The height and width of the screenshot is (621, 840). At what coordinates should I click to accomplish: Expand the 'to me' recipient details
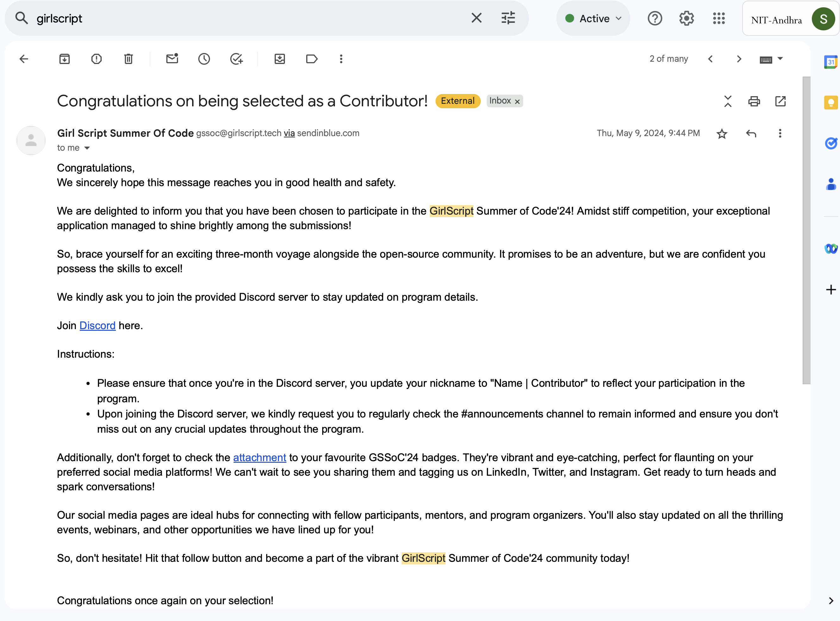(x=87, y=148)
